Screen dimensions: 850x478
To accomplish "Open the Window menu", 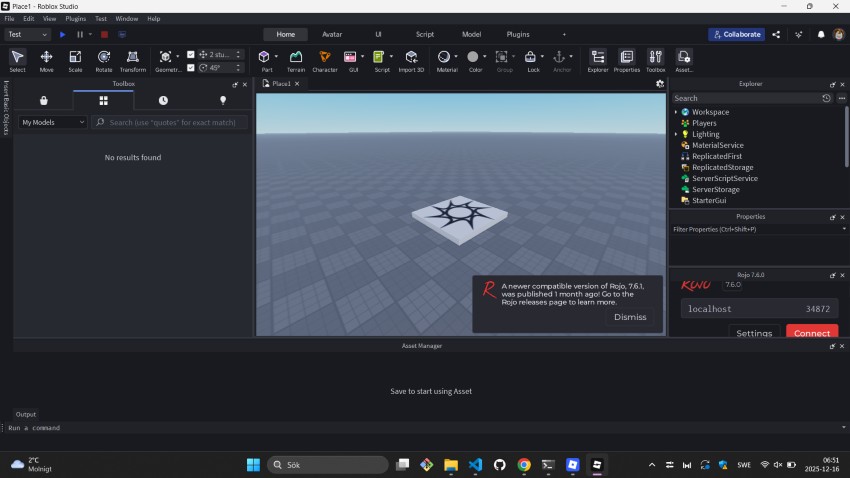I will pyautogui.click(x=126, y=18).
